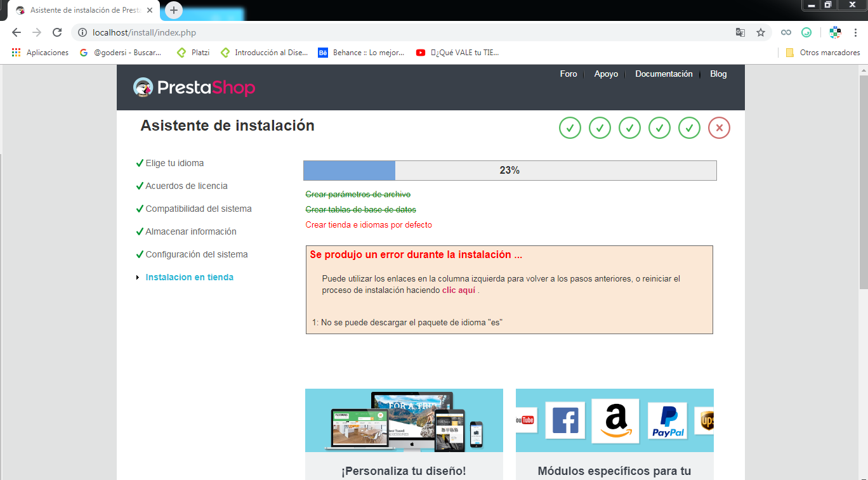Click the Asistente de instalación page heading
Viewport: 868px width, 480px height.
(228, 126)
